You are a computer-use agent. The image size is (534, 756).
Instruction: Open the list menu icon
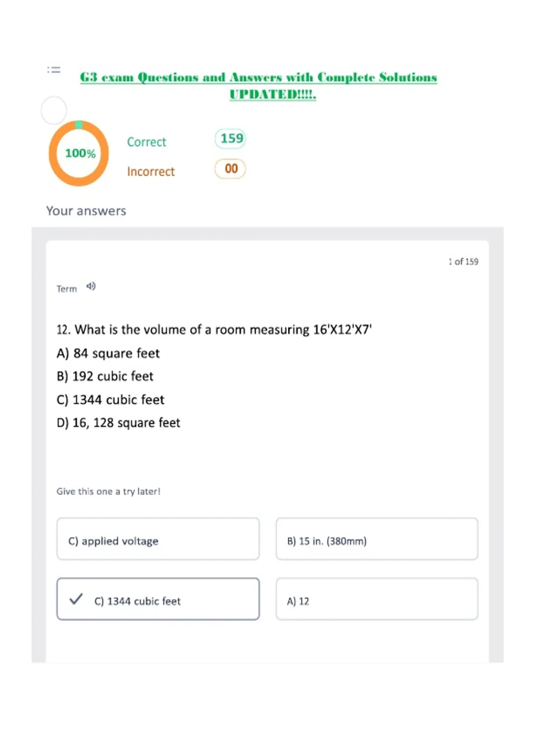pyautogui.click(x=54, y=70)
